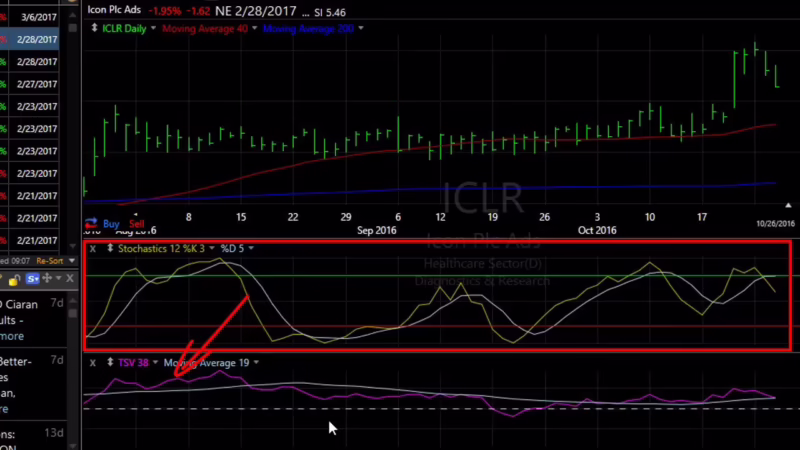Click the Buy button below the chart
The width and height of the screenshot is (800, 450).
pos(111,224)
